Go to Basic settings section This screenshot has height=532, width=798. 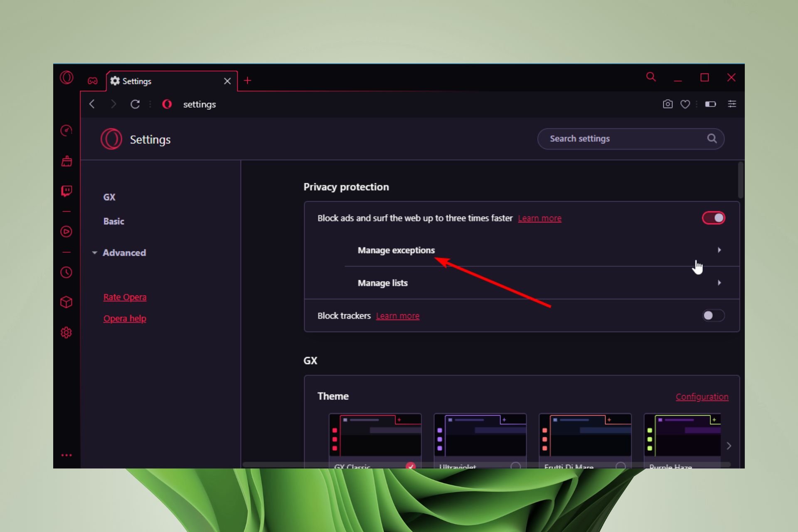(x=114, y=221)
